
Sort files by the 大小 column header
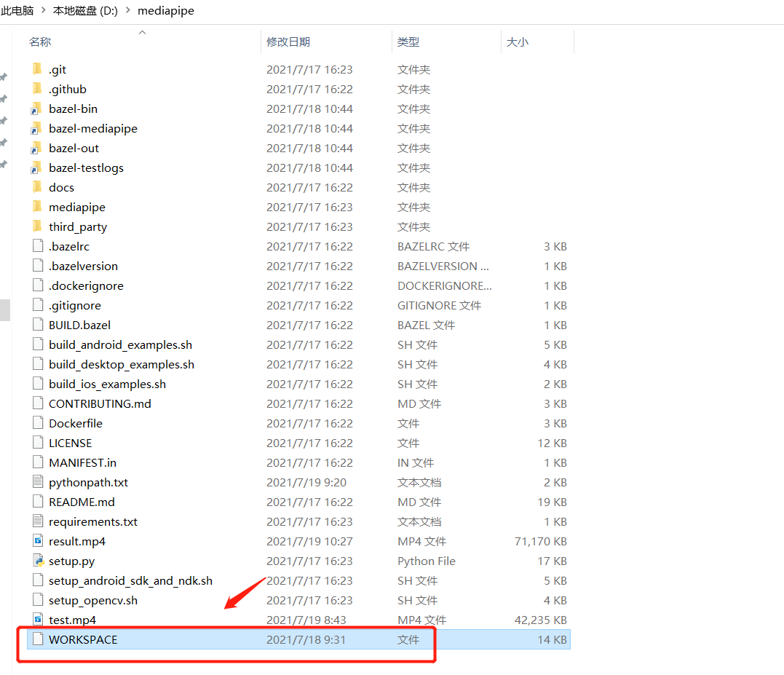tap(518, 42)
